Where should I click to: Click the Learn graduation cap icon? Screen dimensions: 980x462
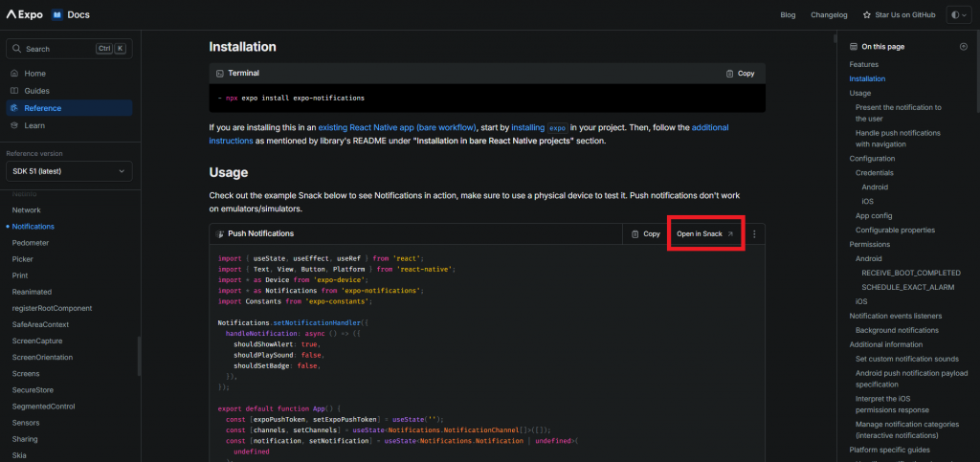pos(14,125)
